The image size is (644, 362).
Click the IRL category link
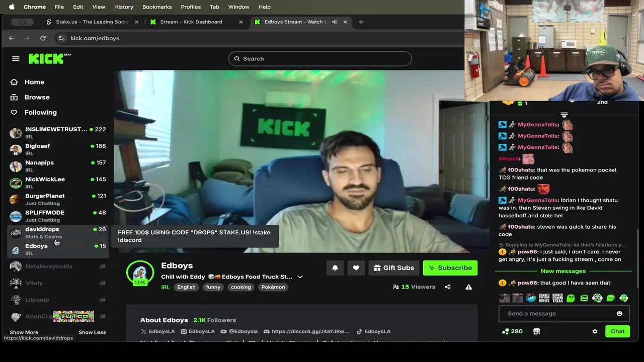point(166,287)
